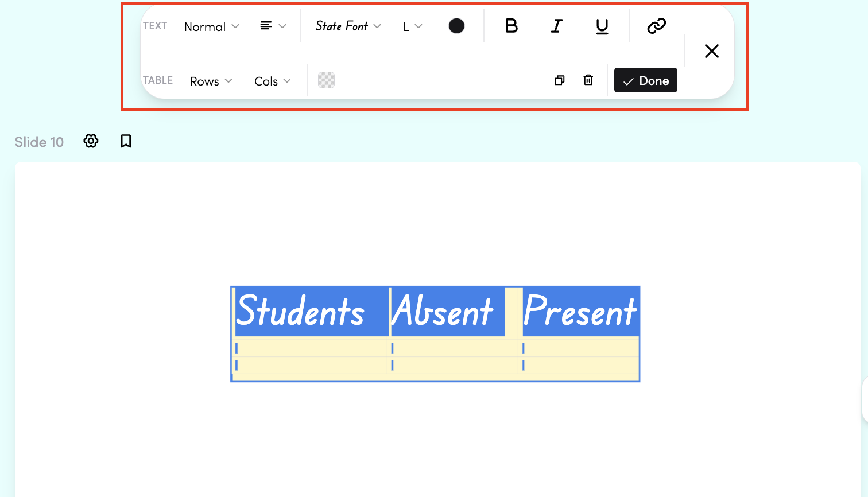
Task: Open the L font size dropdown
Action: point(412,26)
